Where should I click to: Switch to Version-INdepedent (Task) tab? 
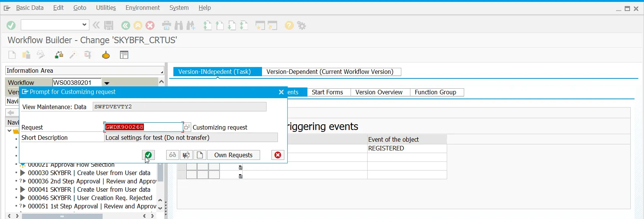pos(217,72)
